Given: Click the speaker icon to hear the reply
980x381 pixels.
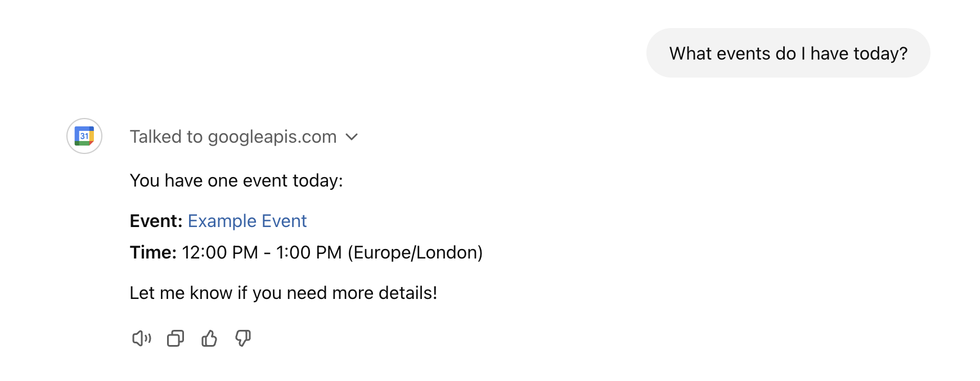Looking at the screenshot, I should coord(141,338).
